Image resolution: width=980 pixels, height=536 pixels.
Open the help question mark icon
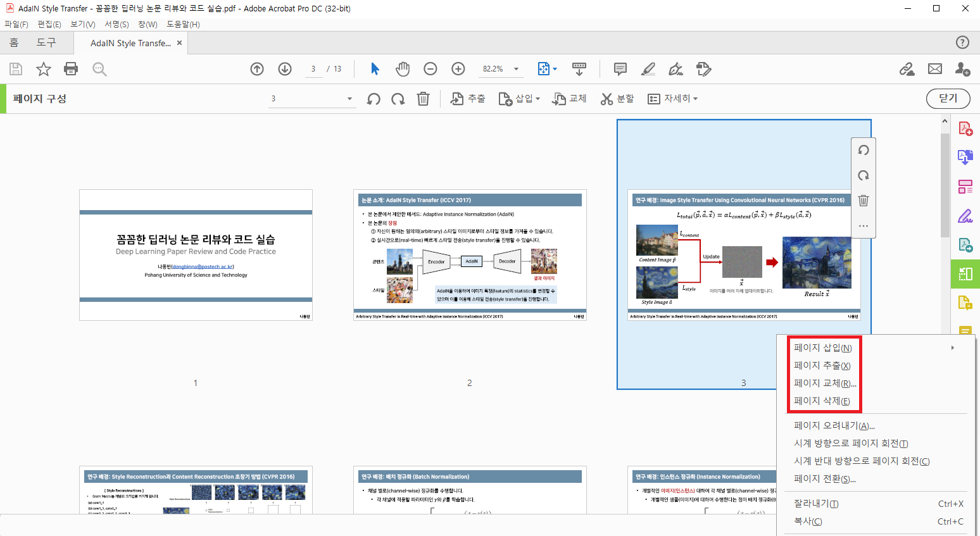962,42
